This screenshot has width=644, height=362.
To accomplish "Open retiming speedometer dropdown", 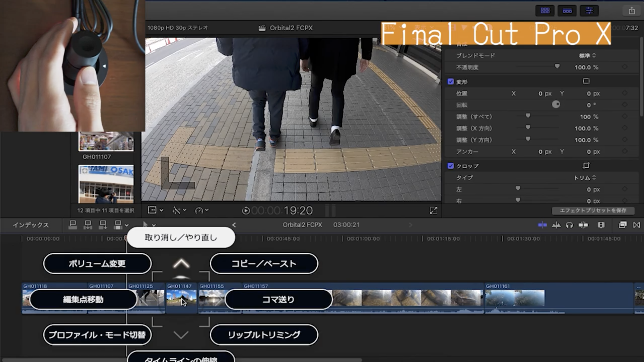I will [x=202, y=210].
